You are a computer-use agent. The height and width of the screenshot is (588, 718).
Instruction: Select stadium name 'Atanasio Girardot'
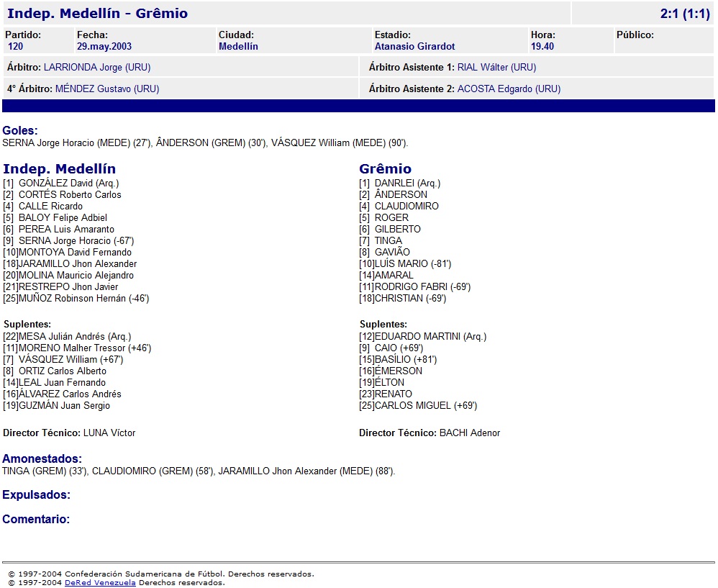coord(415,46)
